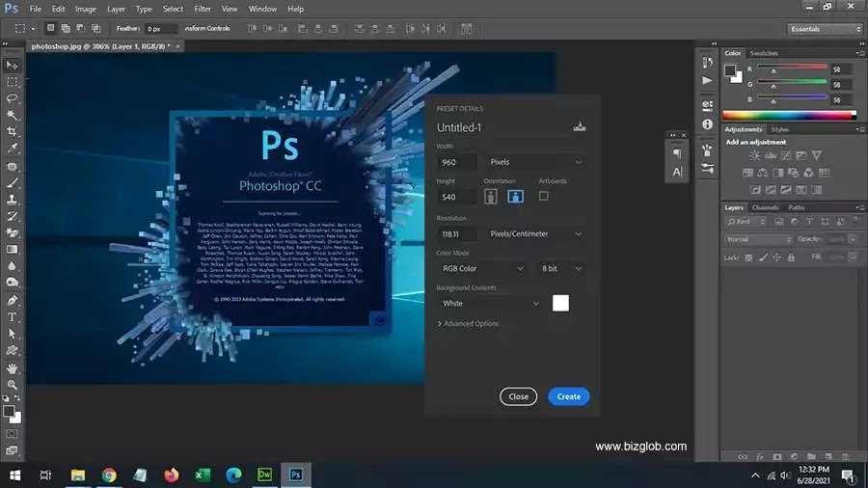Select the Path Selection tool

click(x=12, y=334)
